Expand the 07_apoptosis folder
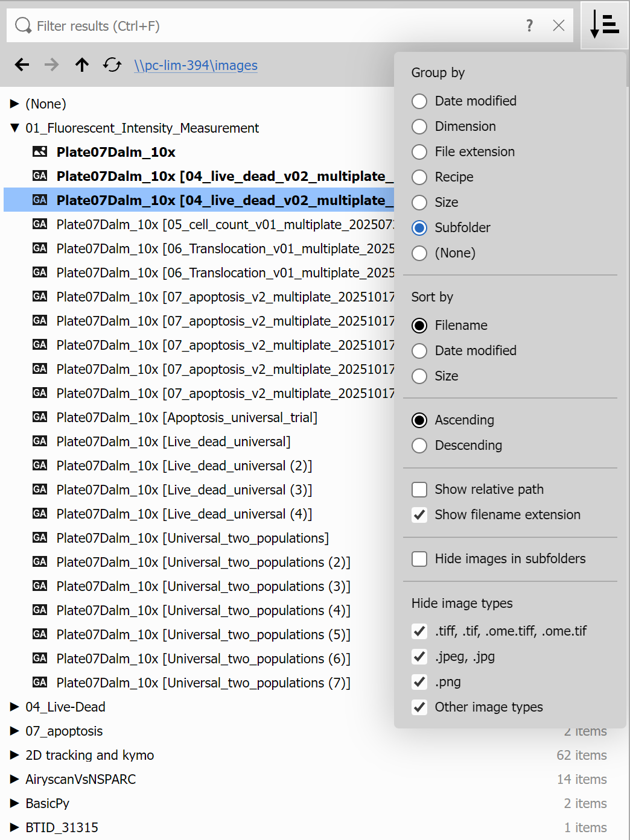Viewport: 630px width, 840px height. (x=14, y=731)
